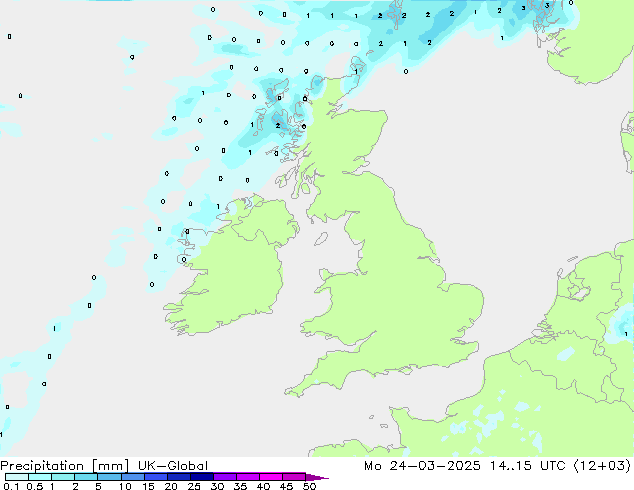The width and height of the screenshot is (634, 490).
Task: Click the 25–30 mm navy legend swatch
Action: coord(201,477)
